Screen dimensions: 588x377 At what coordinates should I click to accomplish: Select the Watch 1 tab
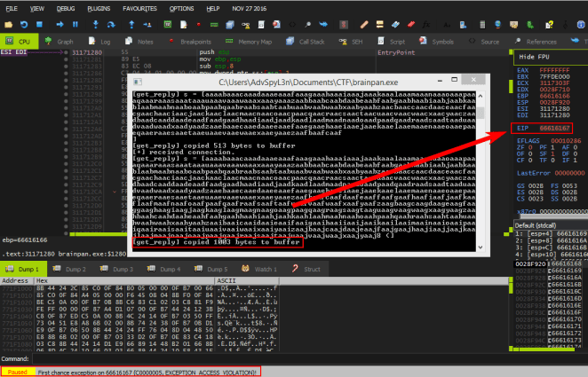coord(259,269)
